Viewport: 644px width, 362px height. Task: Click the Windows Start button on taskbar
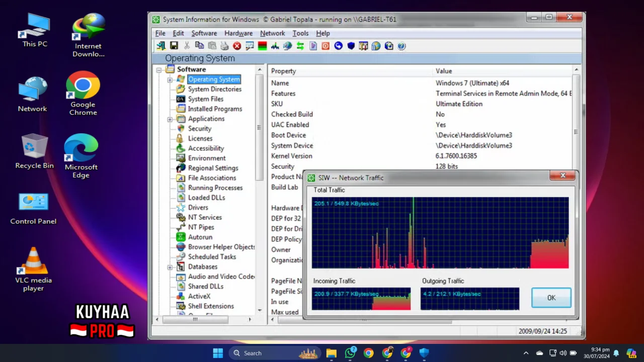click(x=218, y=353)
